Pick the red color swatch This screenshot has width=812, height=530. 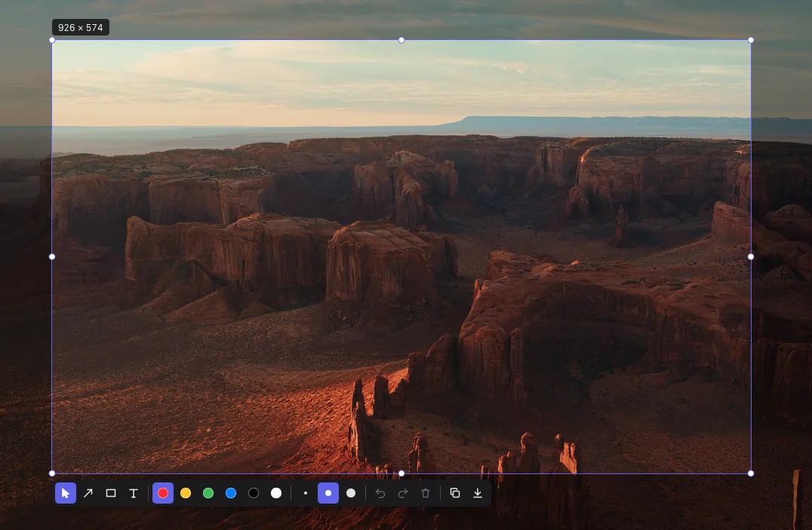pyautogui.click(x=162, y=493)
